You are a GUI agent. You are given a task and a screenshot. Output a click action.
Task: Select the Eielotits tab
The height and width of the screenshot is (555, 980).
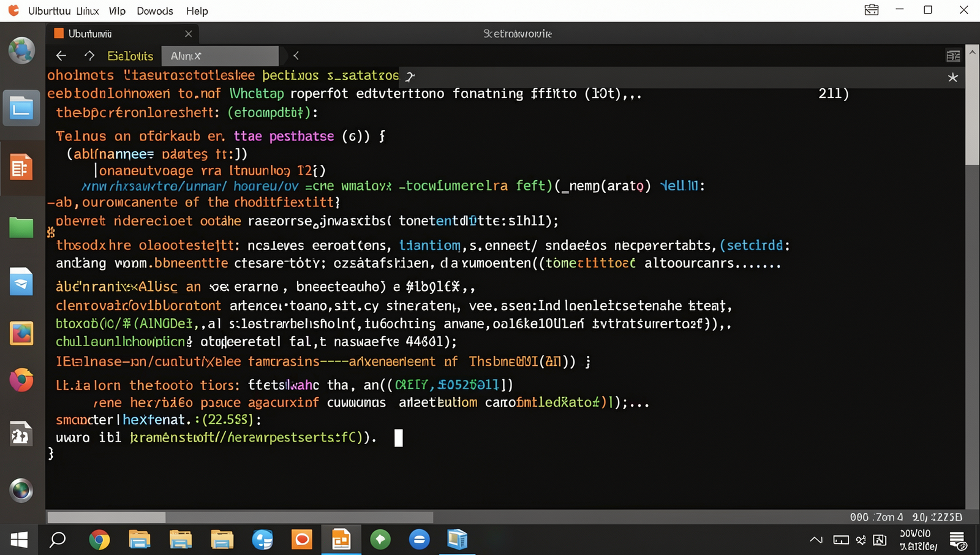tap(130, 56)
